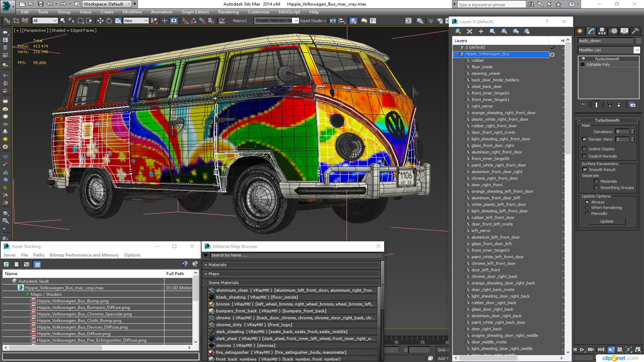Toggle the Smooth Result checkbox
This screenshot has height=362, width=644.
pos(585,170)
